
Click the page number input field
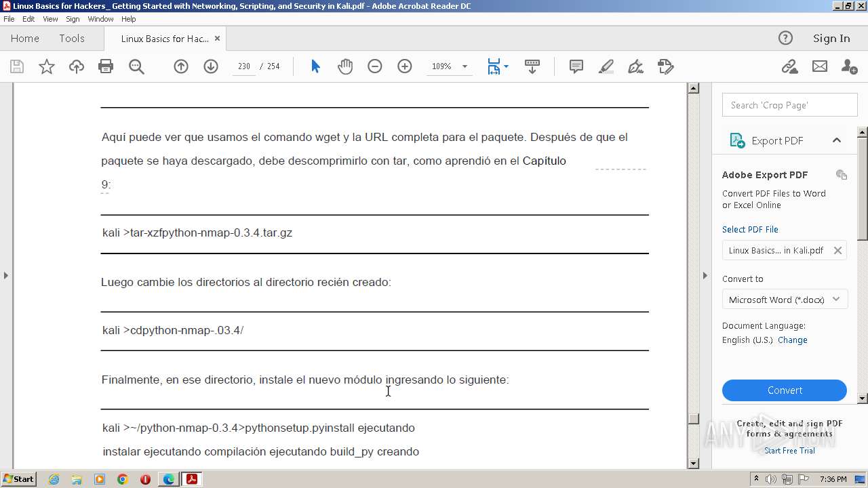pyautogui.click(x=243, y=66)
